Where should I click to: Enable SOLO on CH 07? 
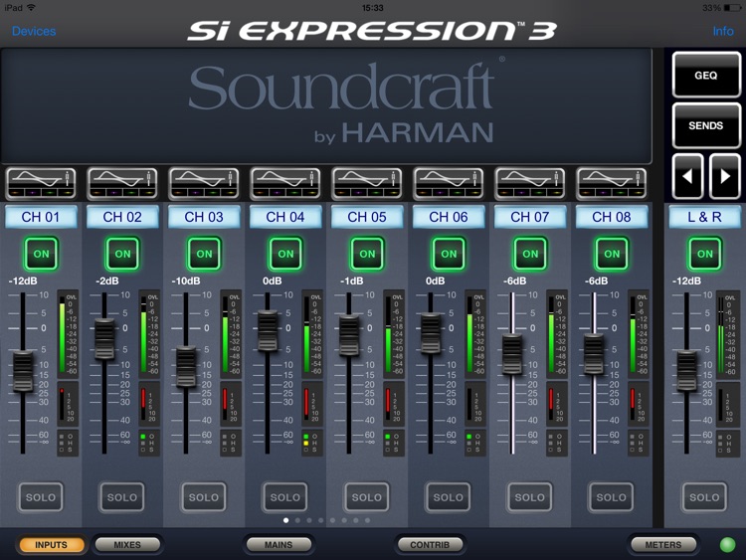click(x=530, y=497)
